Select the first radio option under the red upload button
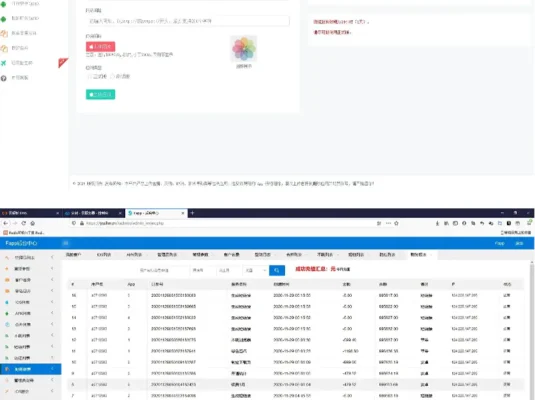The width and height of the screenshot is (535, 400). coord(90,76)
